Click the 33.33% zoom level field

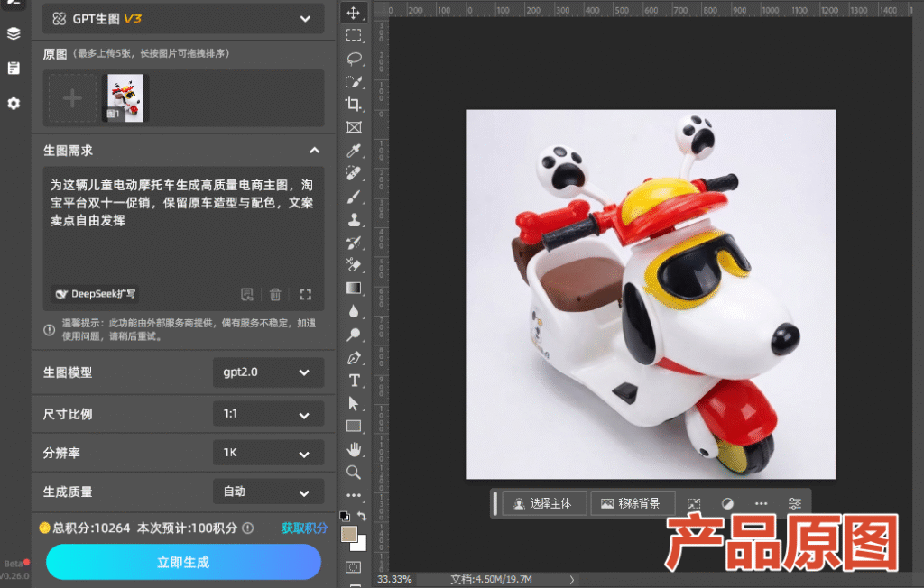point(394,579)
